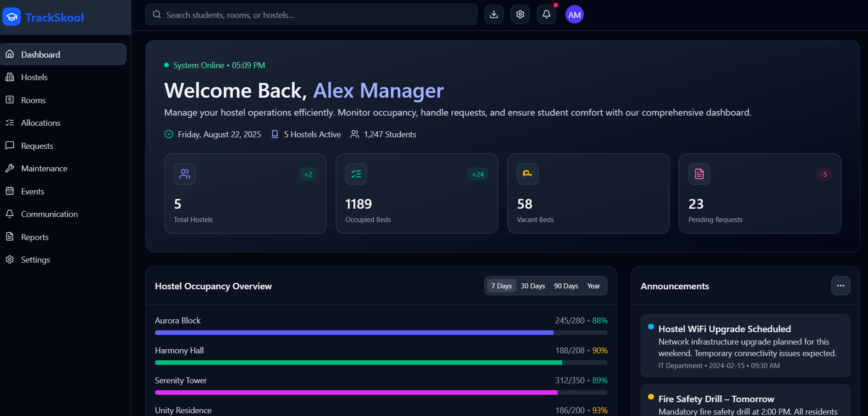Screen dimensions: 868x416
Task: Open the Reports section
Action: coord(35,237)
